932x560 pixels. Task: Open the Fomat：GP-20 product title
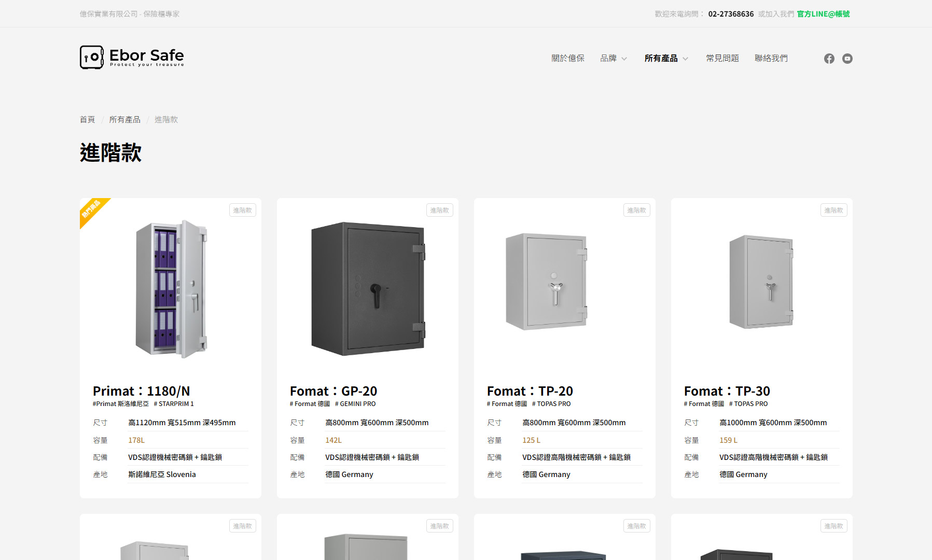click(x=333, y=391)
